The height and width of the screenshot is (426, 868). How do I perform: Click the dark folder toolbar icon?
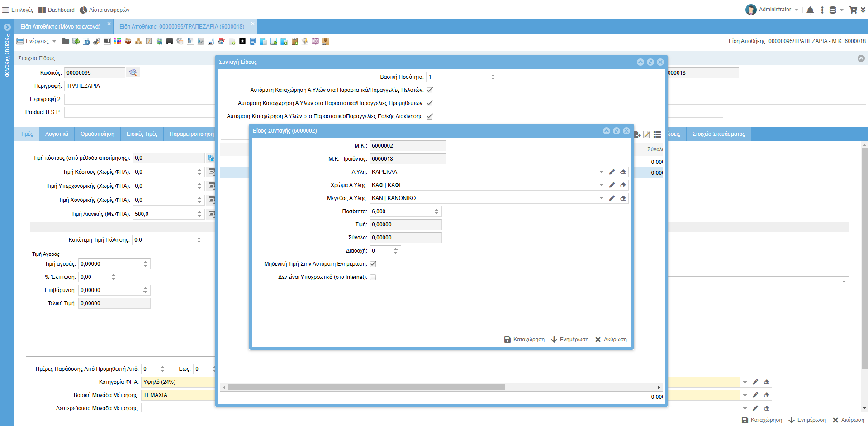tap(66, 41)
